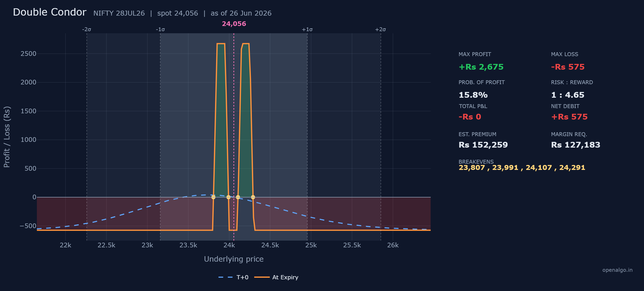This screenshot has height=291, width=644.
Task: Toggle the T+0 legend entry
Action: 233,277
